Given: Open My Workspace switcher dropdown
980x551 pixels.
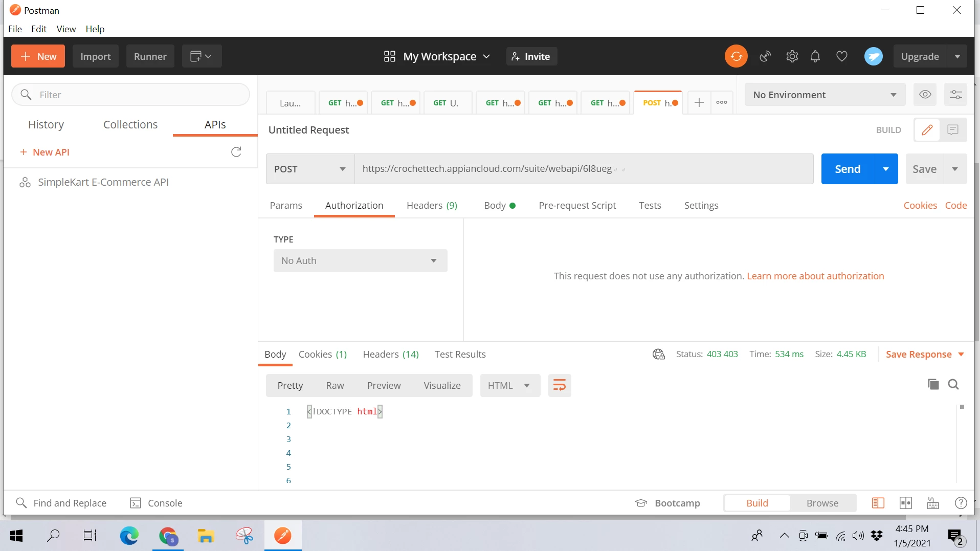Looking at the screenshot, I should [x=437, y=56].
